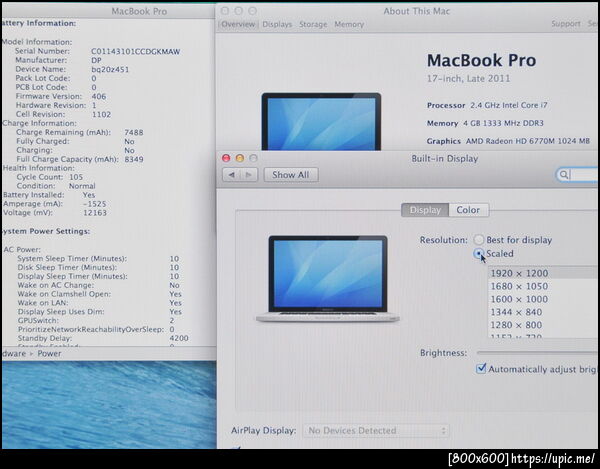600x469 pixels.
Task: Click the Firmware Version value 406
Action: pyautogui.click(x=99, y=96)
